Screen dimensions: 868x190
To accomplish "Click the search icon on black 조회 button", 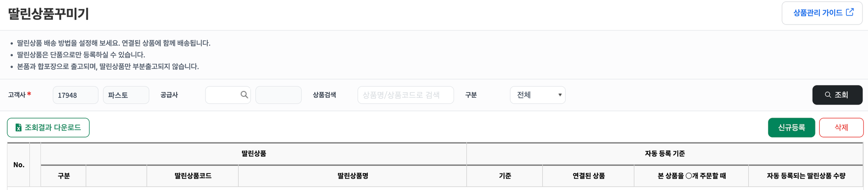I will coord(828,95).
